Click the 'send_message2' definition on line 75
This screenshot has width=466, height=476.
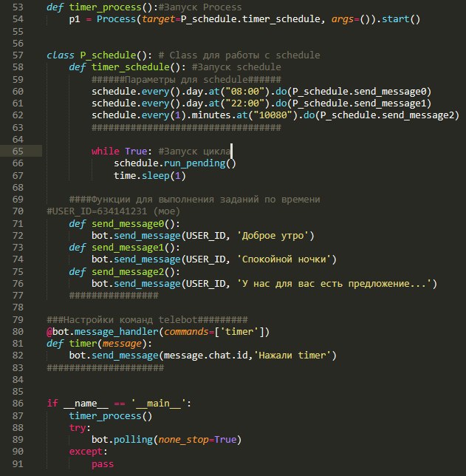(x=128, y=272)
